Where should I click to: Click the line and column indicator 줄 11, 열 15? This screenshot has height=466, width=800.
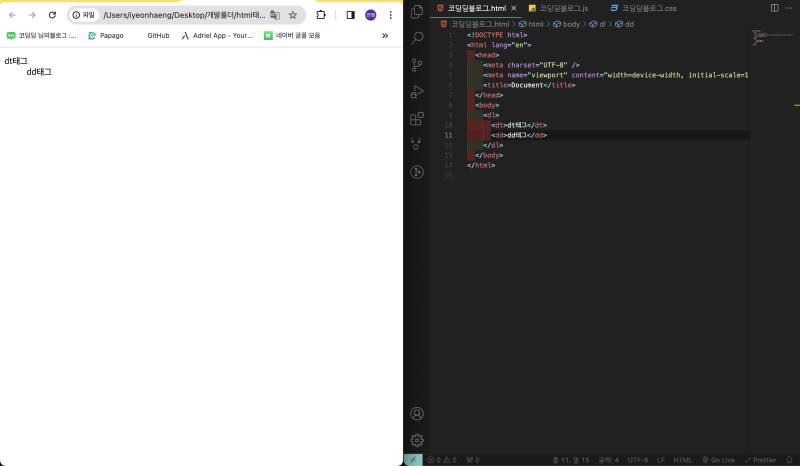point(570,460)
